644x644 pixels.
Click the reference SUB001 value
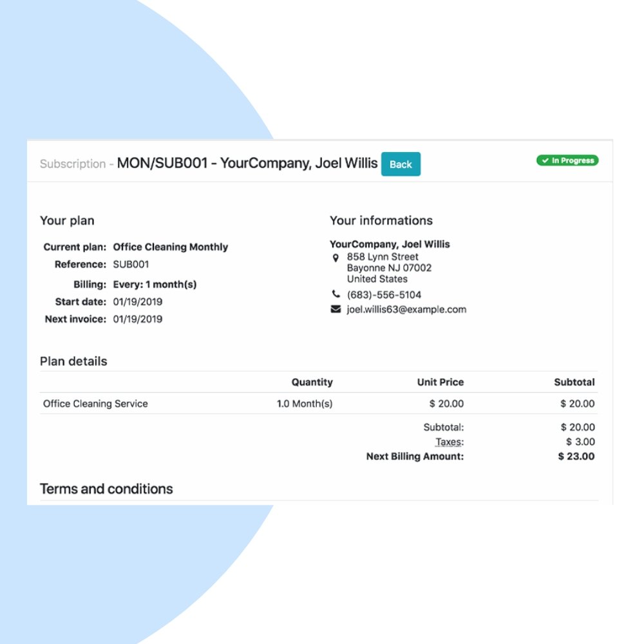pyautogui.click(x=131, y=264)
